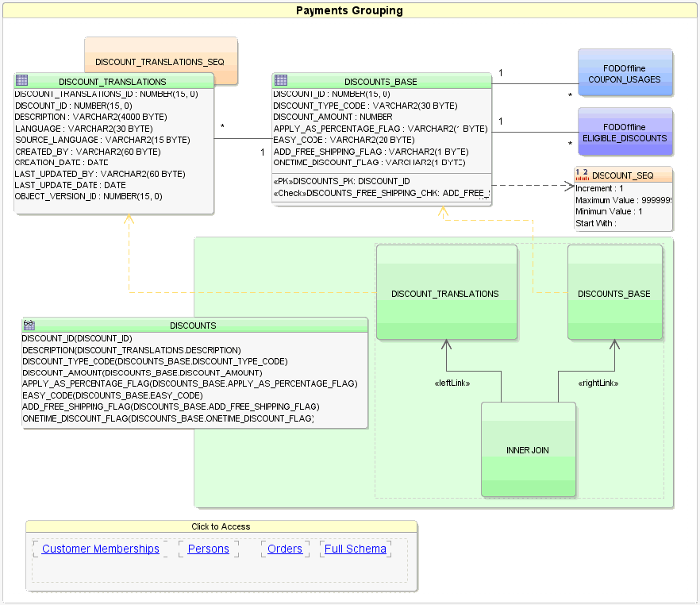Open the Persons link
This screenshot has height=605, width=700.
(x=208, y=549)
